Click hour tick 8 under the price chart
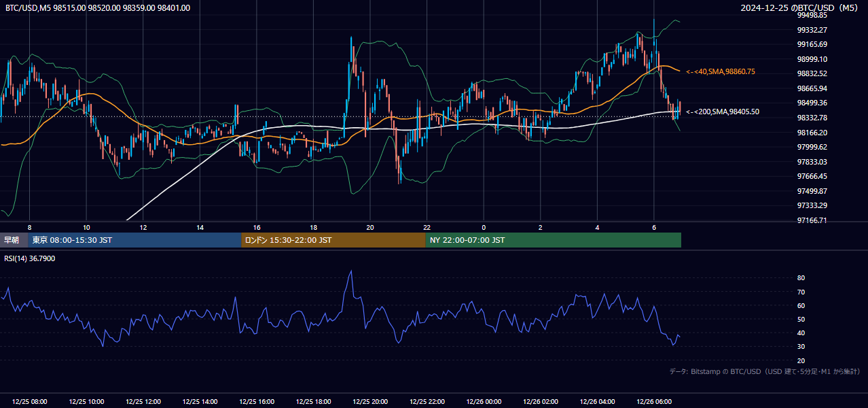The width and height of the screenshot is (868, 408). (x=29, y=227)
